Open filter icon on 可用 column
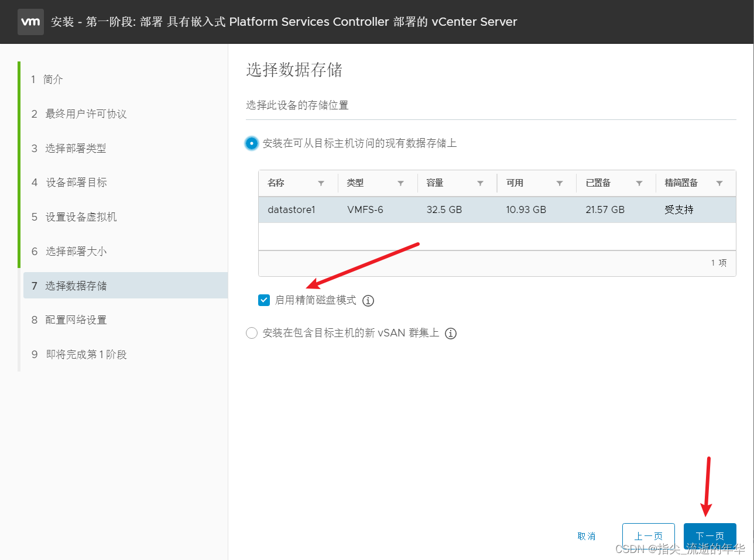Screen dimensions: 754x560 click(560, 183)
